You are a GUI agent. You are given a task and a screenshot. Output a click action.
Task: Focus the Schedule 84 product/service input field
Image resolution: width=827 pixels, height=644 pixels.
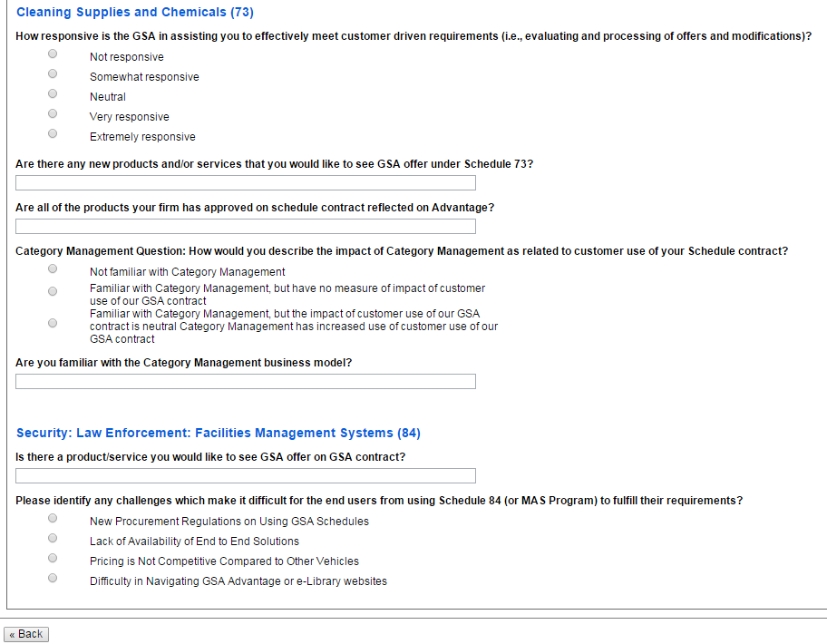point(246,476)
